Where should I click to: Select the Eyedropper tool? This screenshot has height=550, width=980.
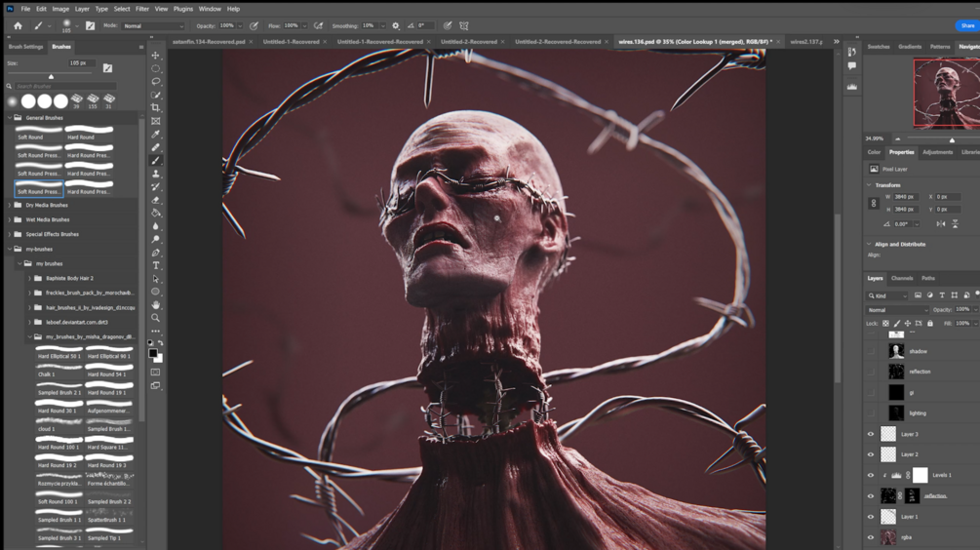[156, 134]
